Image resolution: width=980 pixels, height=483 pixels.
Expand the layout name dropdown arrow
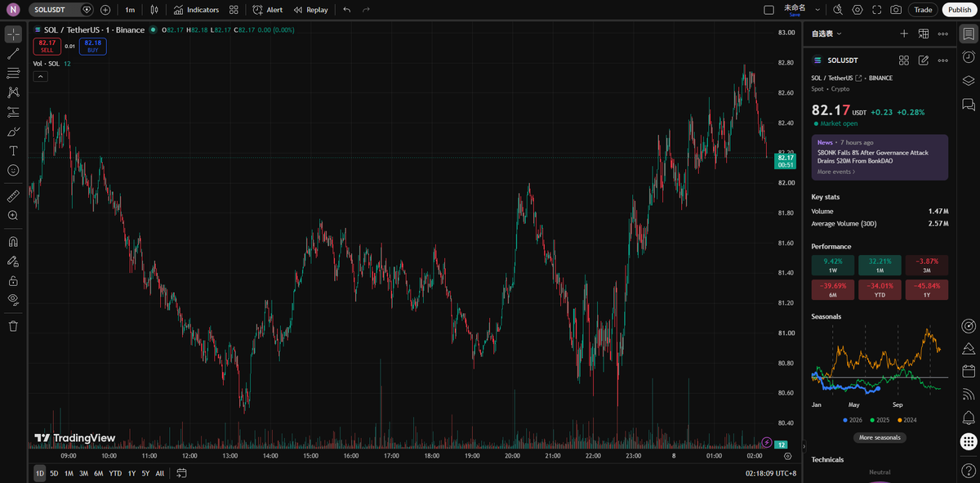[x=817, y=10]
